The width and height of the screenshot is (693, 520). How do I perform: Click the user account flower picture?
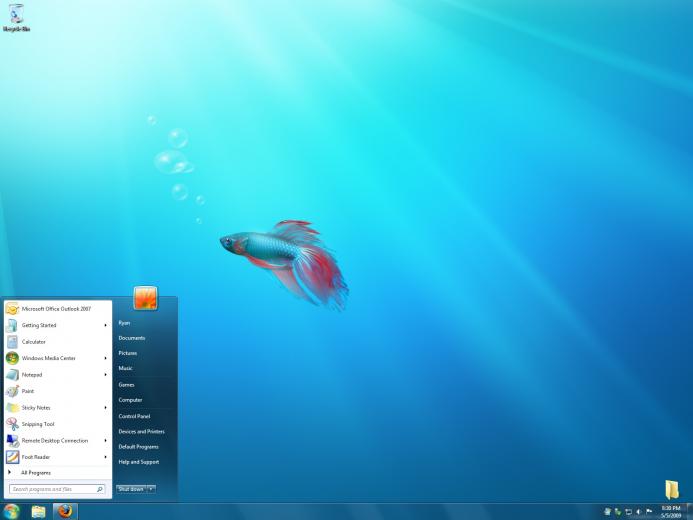coord(145,298)
